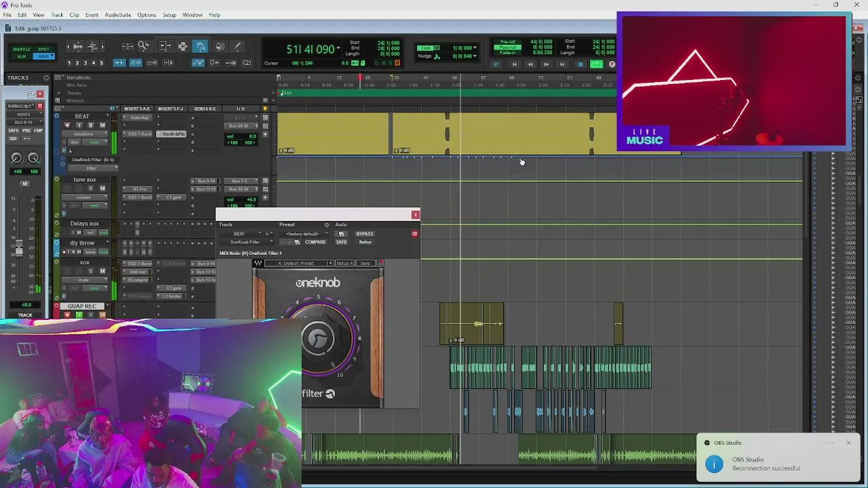Screen dimensions: 868x488
Task: Click the green Play transport button
Action: click(596, 64)
